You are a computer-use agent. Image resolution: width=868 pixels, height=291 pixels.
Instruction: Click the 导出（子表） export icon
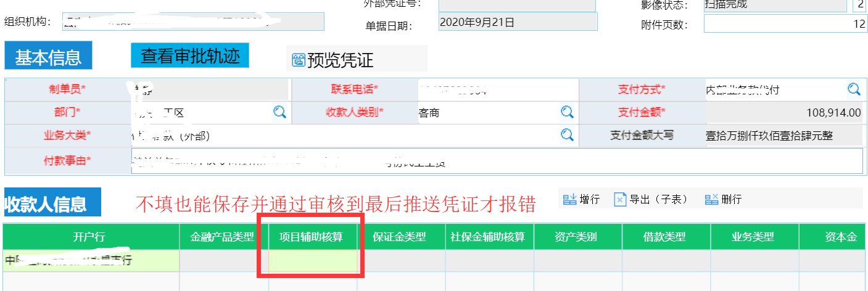click(620, 199)
